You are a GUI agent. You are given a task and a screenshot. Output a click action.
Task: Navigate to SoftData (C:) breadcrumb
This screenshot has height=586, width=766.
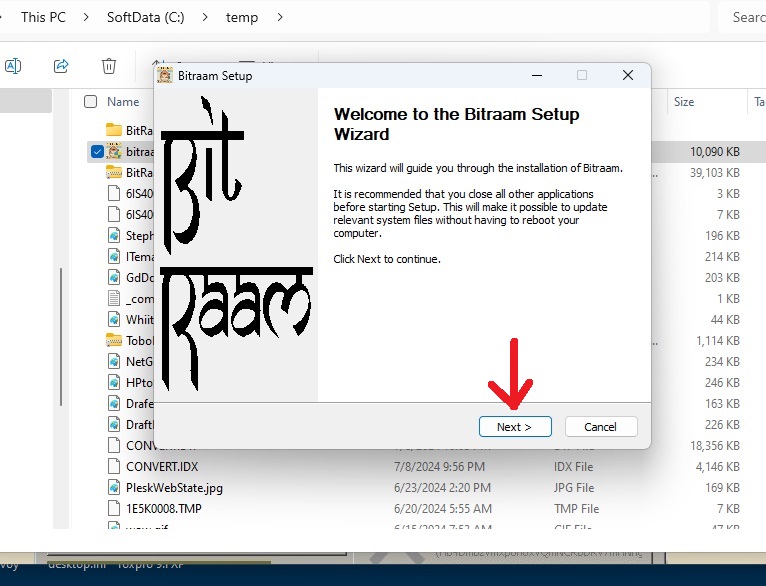tap(146, 17)
